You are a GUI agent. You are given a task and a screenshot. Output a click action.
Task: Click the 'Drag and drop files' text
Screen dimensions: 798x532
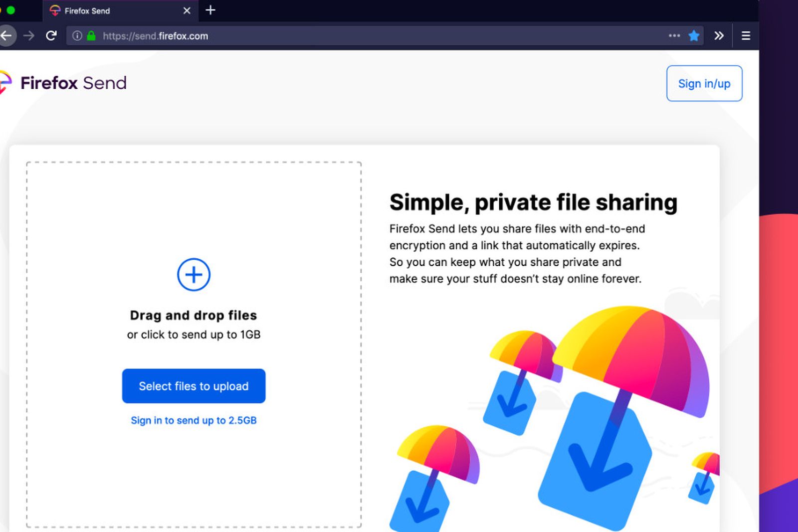[x=194, y=315]
